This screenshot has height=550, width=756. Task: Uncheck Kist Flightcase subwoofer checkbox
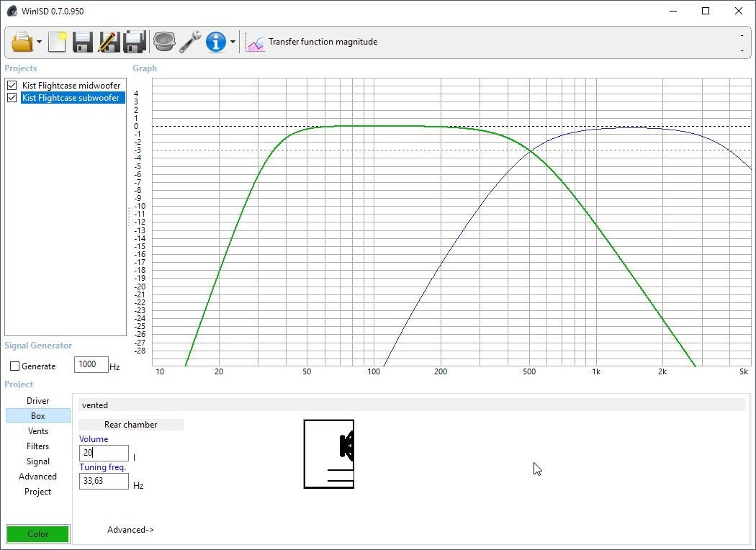point(12,98)
